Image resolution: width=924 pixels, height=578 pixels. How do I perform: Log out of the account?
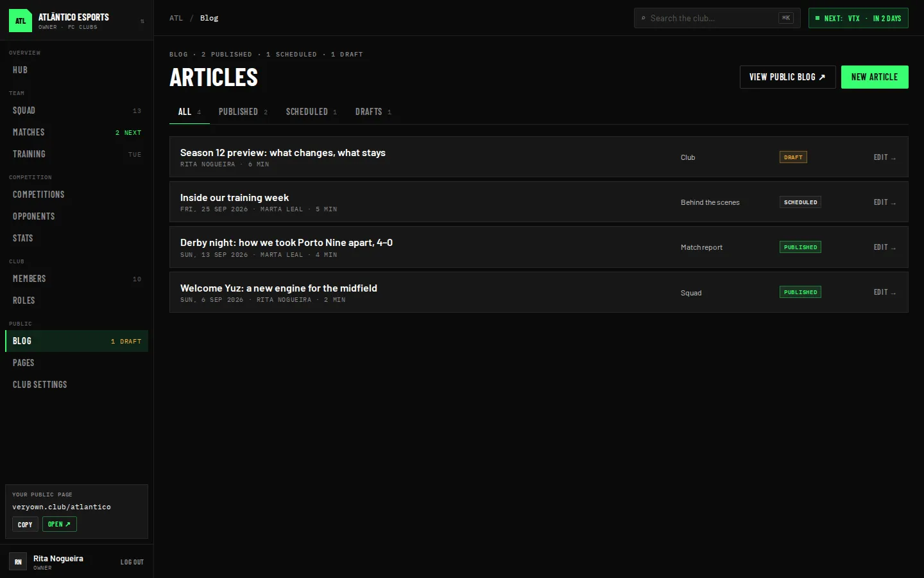[132, 562]
